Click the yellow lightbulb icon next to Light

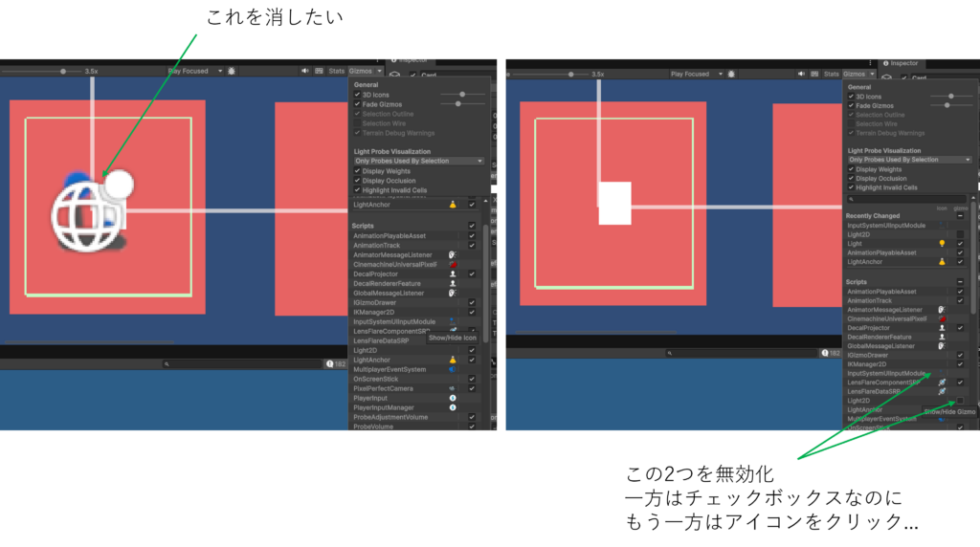[942, 244]
